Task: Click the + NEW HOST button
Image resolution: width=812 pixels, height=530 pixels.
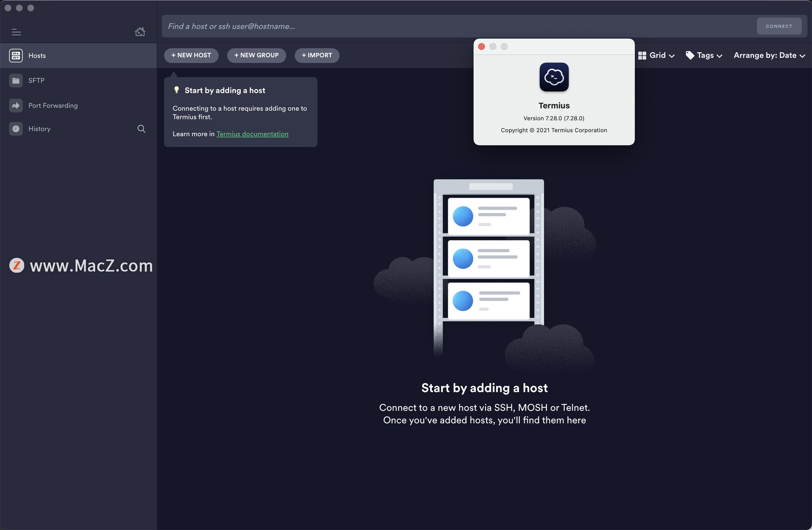Action: [191, 55]
